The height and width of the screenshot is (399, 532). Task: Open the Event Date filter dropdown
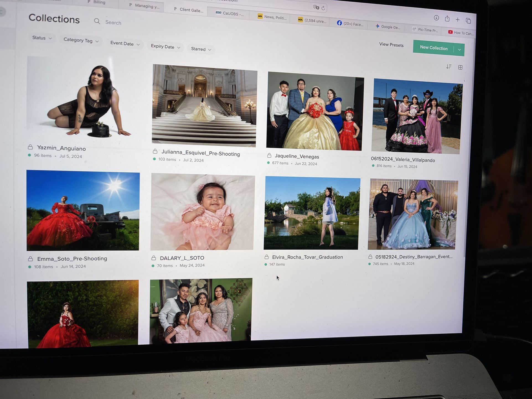[124, 44]
